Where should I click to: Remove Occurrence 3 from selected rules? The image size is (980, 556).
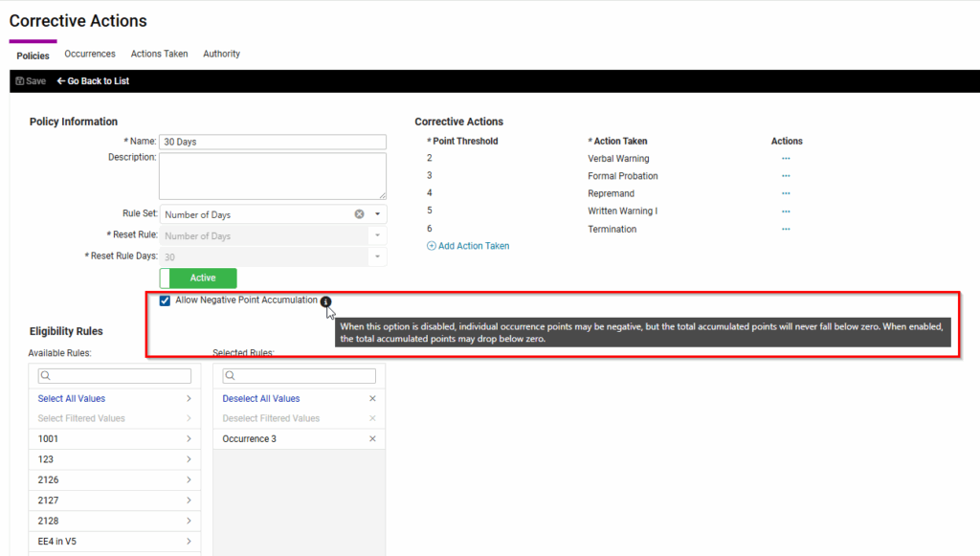pos(372,438)
